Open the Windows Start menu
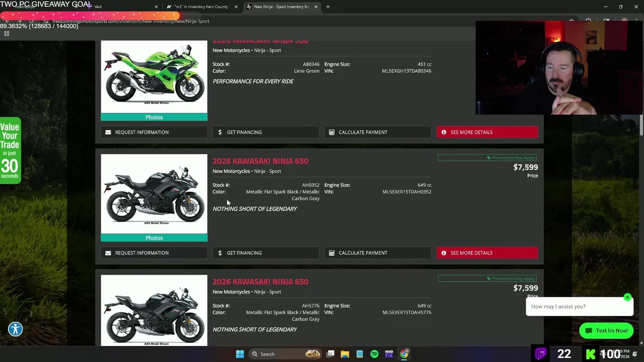 [240, 354]
